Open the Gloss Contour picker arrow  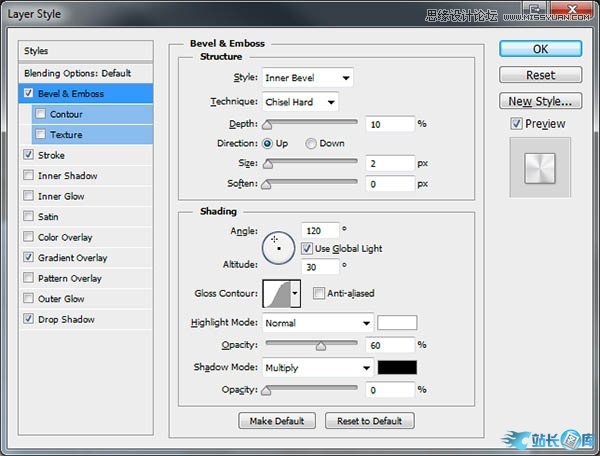click(x=296, y=293)
